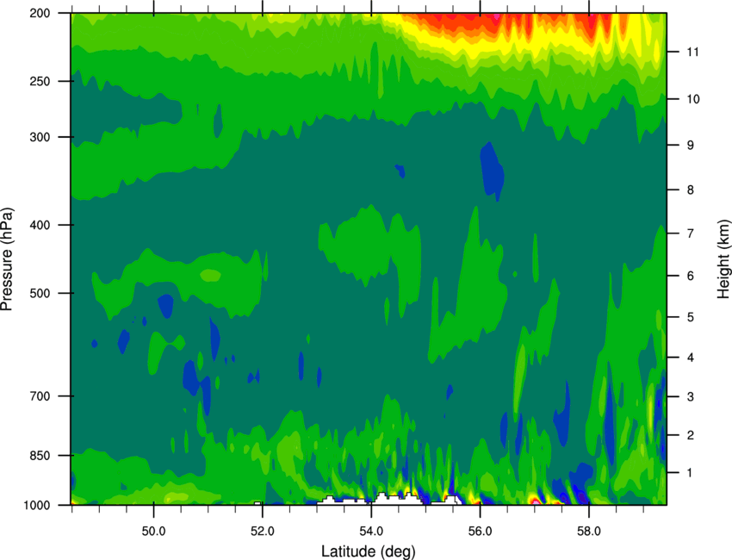Click the 11 km height tick label
The width and height of the screenshot is (732, 560).
pyautogui.click(x=692, y=53)
